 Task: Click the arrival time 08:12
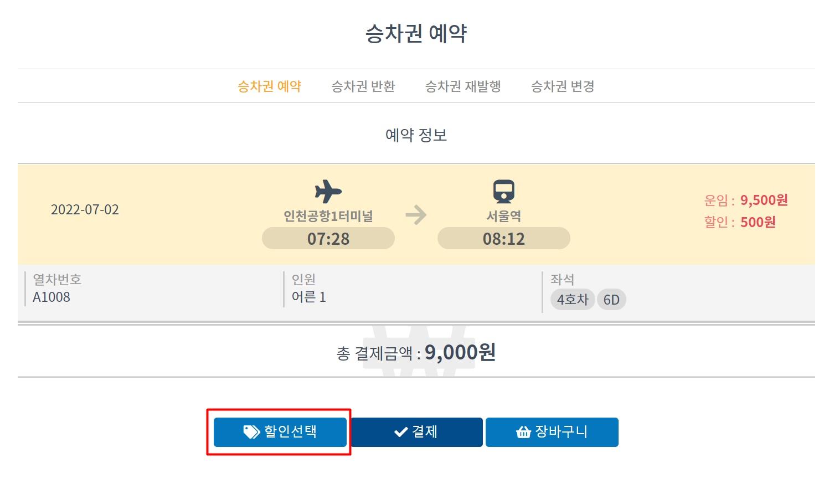503,238
